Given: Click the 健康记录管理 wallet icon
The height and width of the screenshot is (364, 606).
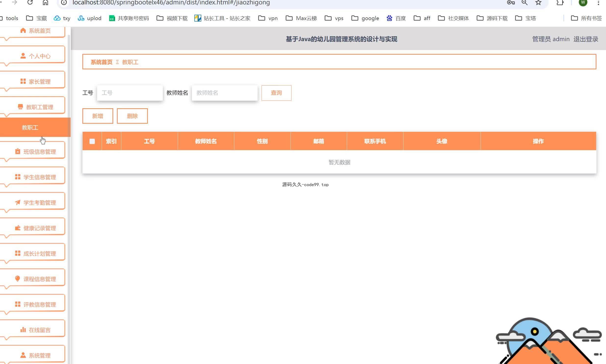Looking at the screenshot, I should click(x=17, y=228).
